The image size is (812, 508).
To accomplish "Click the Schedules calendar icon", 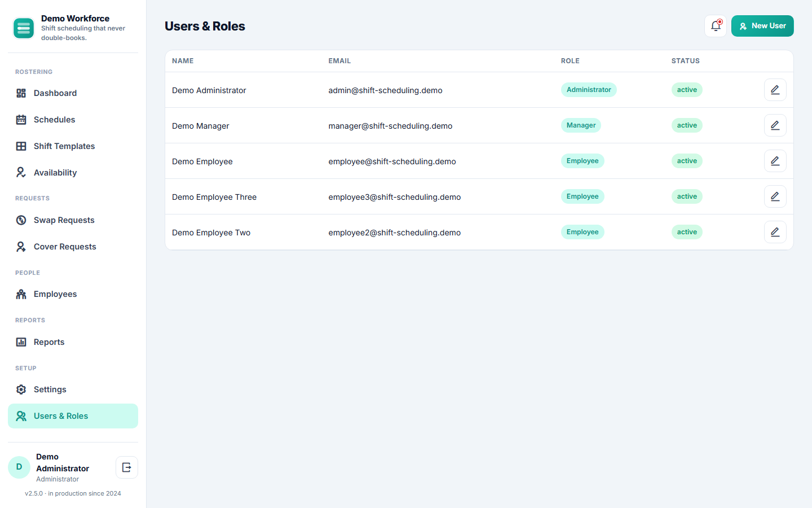I will point(21,120).
